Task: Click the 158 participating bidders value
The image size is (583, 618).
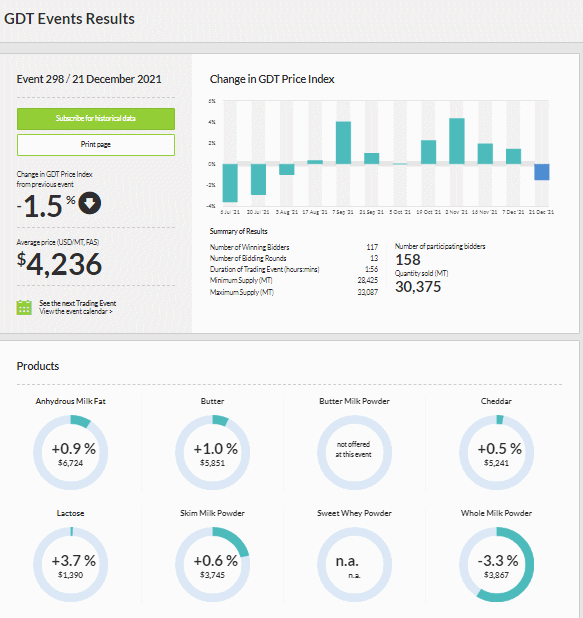Action: (x=408, y=260)
